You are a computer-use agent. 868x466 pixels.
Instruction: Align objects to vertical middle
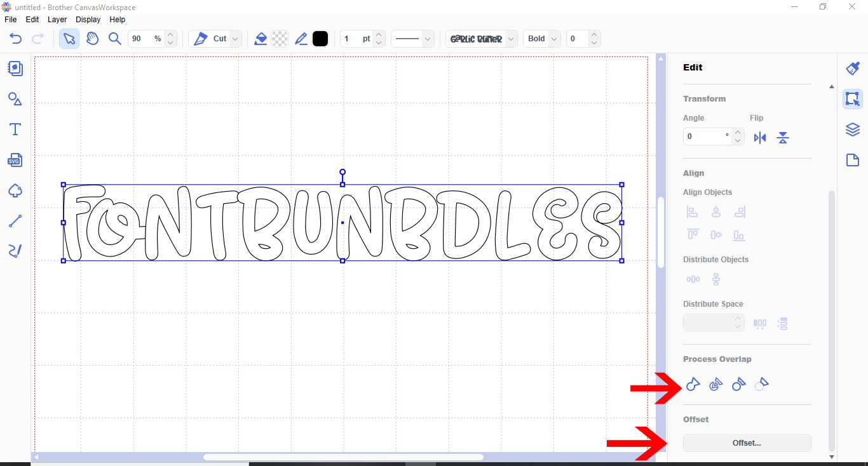click(x=716, y=235)
